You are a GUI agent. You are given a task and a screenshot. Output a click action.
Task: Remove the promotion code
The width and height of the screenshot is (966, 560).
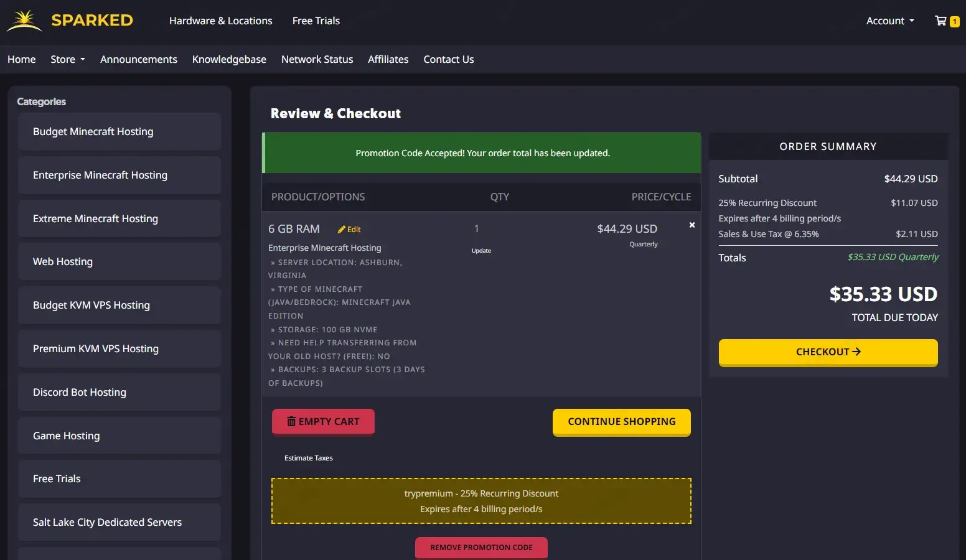pyautogui.click(x=481, y=548)
